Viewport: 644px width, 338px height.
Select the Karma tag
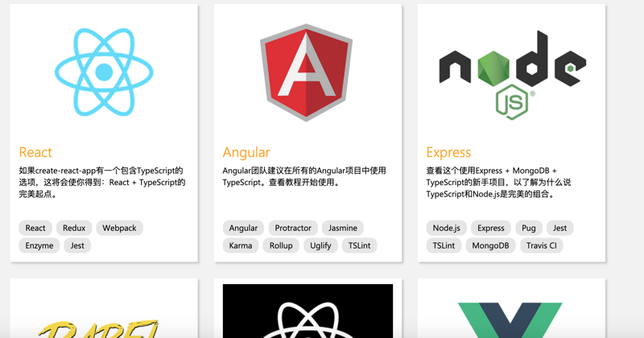tap(240, 245)
